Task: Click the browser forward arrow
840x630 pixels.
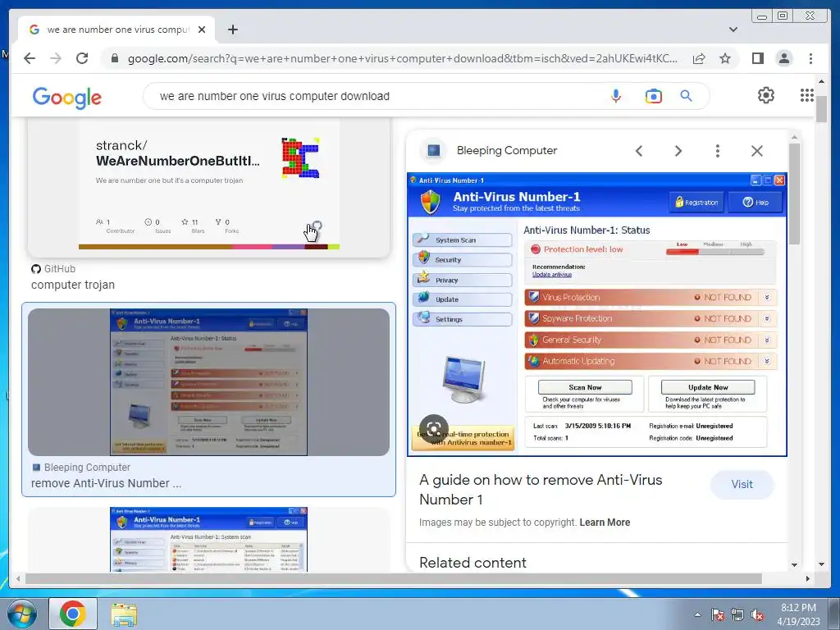Action: pyautogui.click(x=56, y=58)
